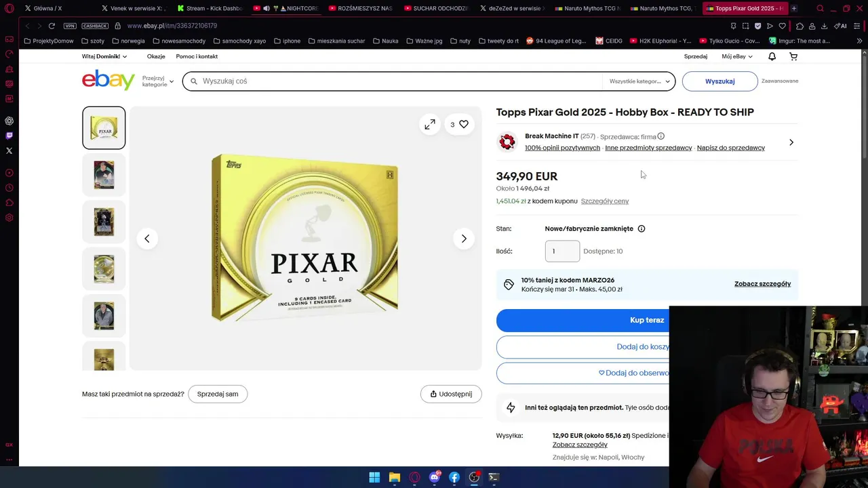Screen dimensions: 868x488
Task: Switch to SUCHAR ODCHODZI tab
Action: click(437, 8)
